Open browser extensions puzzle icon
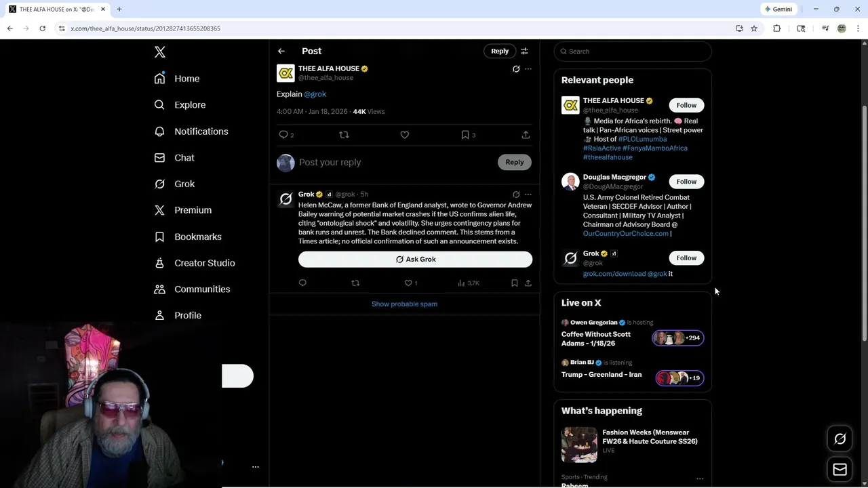Image resolution: width=868 pixels, height=488 pixels. [x=777, y=28]
